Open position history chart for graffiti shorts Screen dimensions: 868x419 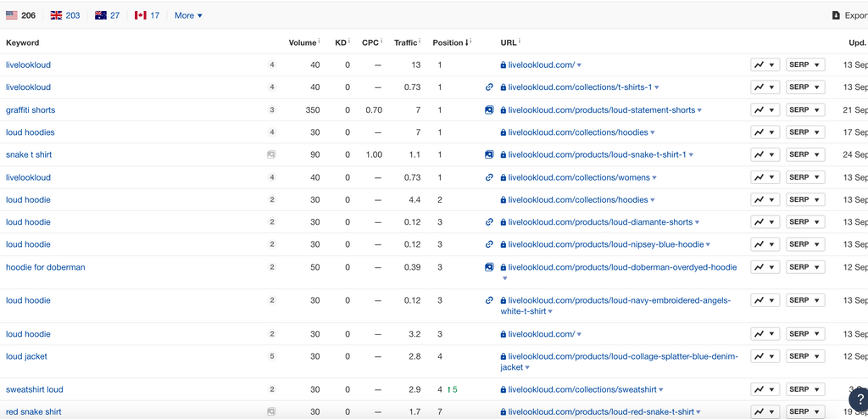765,109
